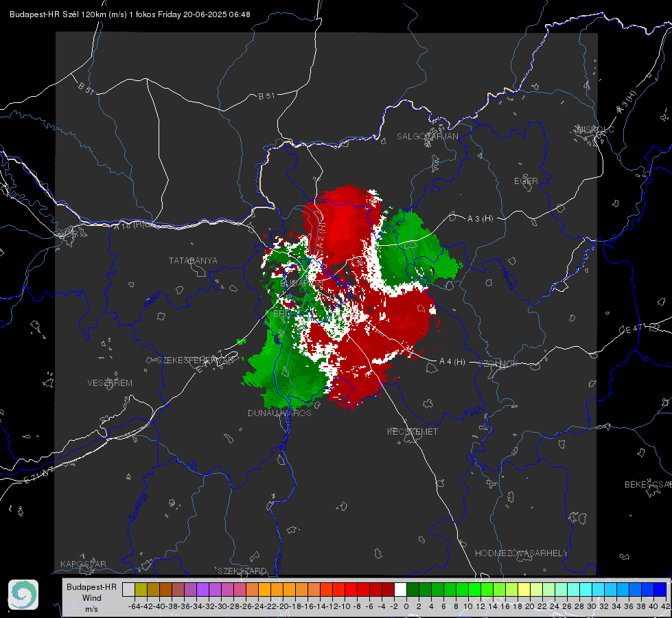The width and height of the screenshot is (672, 618).
Task: Click the KECSKEMÉT city label
Action: pyautogui.click(x=413, y=431)
